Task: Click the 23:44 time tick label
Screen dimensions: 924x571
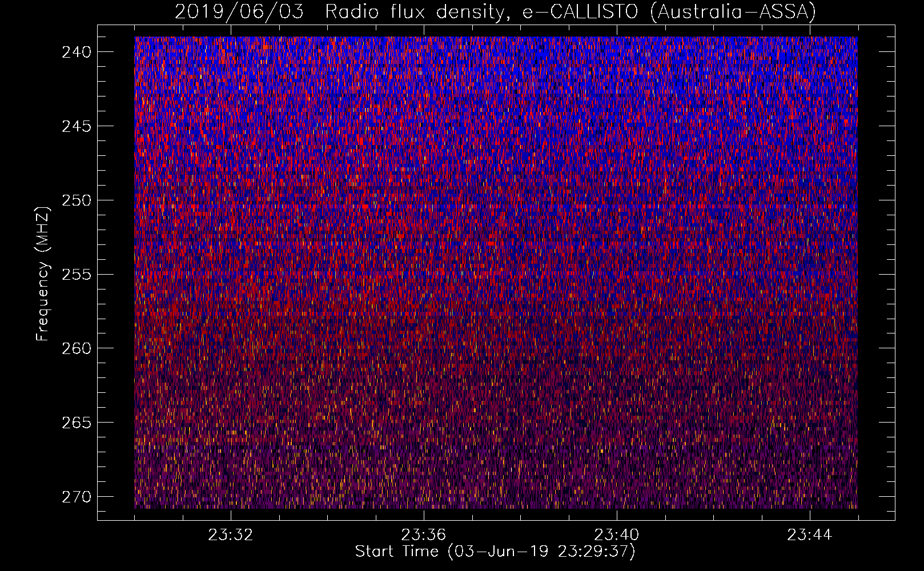Action: click(x=810, y=535)
